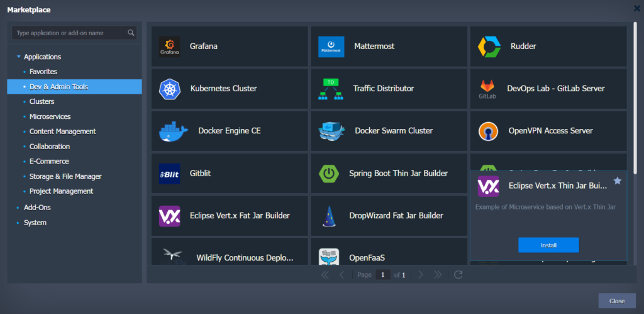Click the Kubernetes Cluster wheel icon
Screen dimensions: 644x314
170,89
